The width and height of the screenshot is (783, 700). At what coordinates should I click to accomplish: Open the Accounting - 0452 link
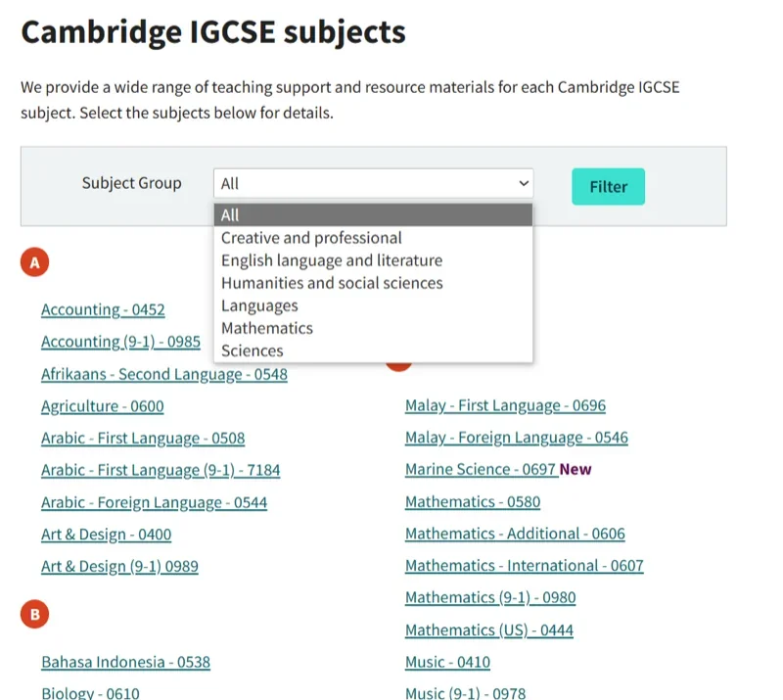tap(103, 309)
